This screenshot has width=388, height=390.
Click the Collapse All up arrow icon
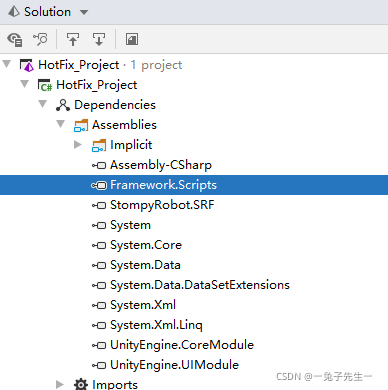[x=73, y=39]
